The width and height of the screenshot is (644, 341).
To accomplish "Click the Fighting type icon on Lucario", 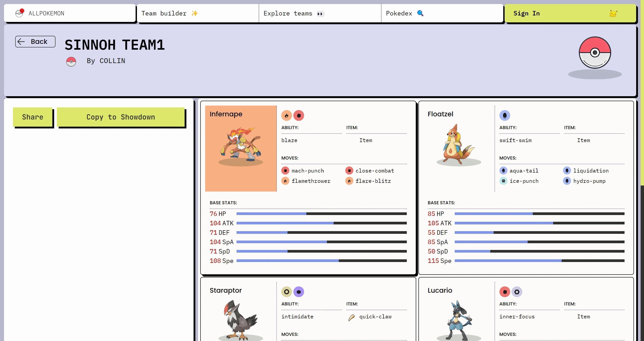I will pos(504,292).
